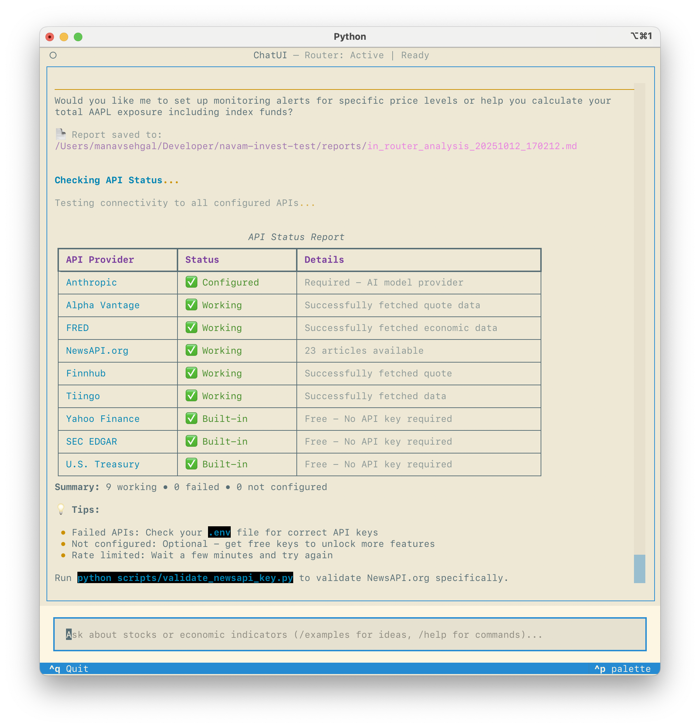
Task: Click Ready status in the header
Action: [415, 55]
